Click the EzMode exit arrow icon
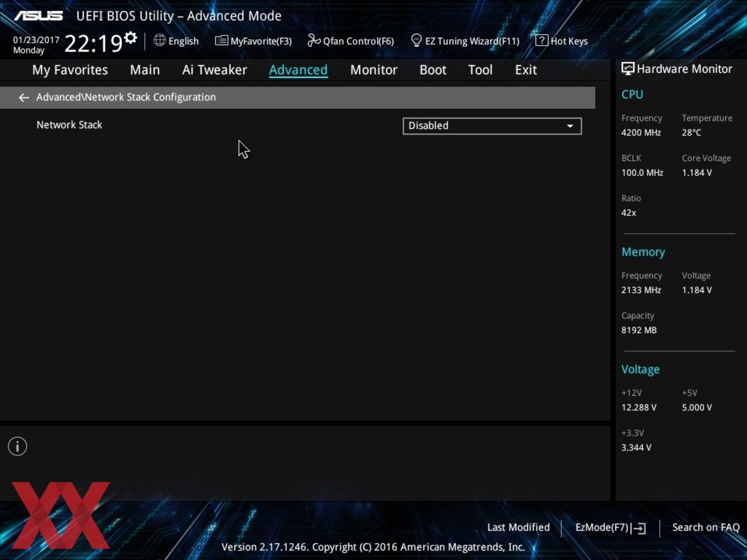 click(639, 528)
